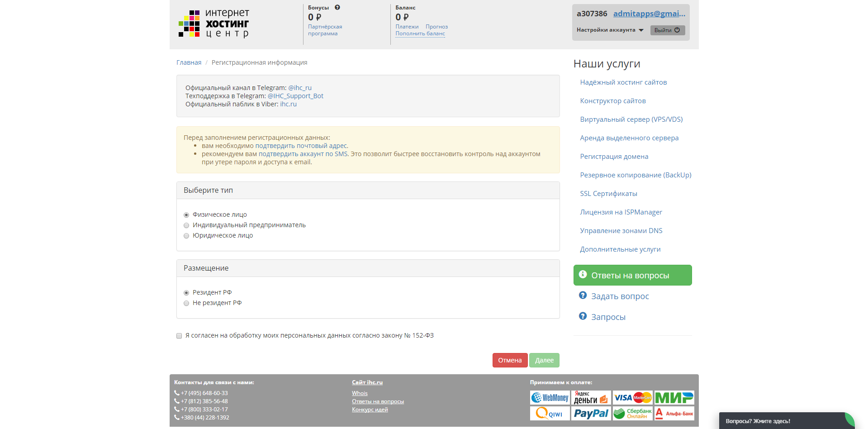Click phone number +380 (44) 228-1392

(205, 418)
